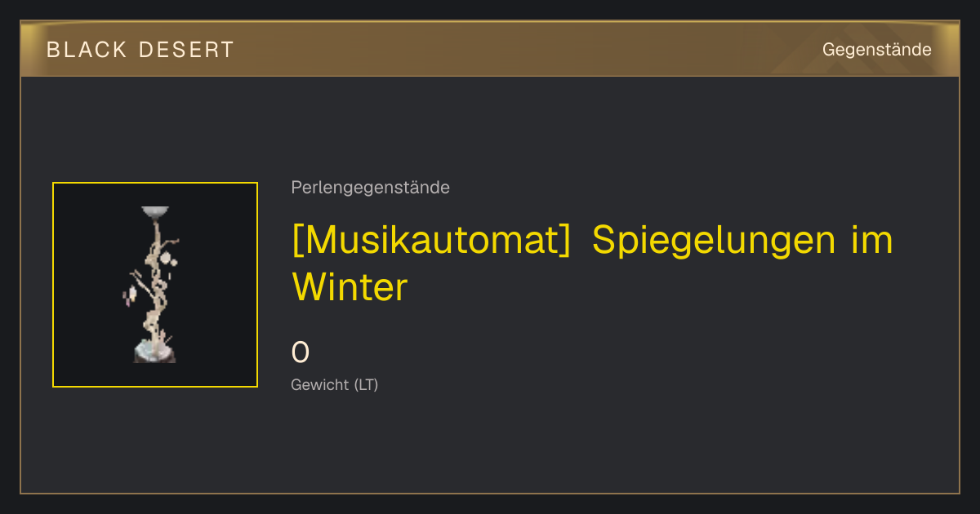Click the dark card body area below weight
Viewport: 980px width, 514px height.
pyautogui.click(x=490, y=445)
